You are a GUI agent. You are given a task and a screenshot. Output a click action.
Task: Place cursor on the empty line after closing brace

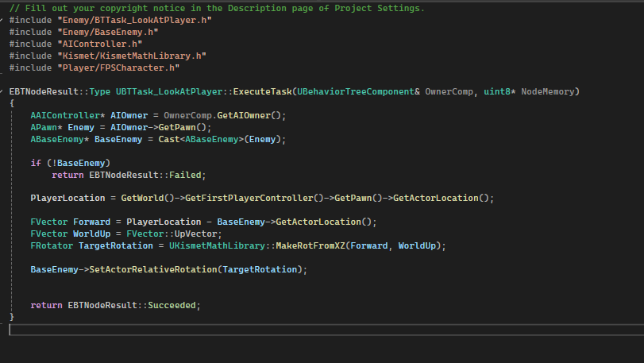click(159, 329)
